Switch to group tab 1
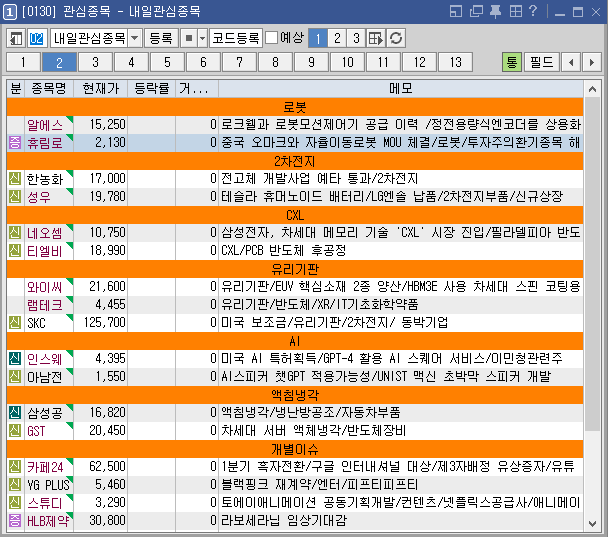This screenshot has height=537, width=608. tap(24, 62)
